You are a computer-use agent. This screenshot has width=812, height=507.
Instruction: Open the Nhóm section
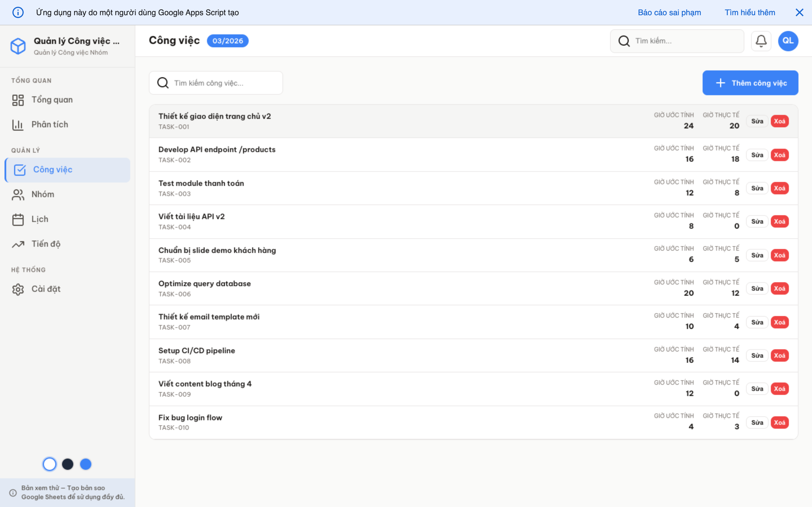43,194
